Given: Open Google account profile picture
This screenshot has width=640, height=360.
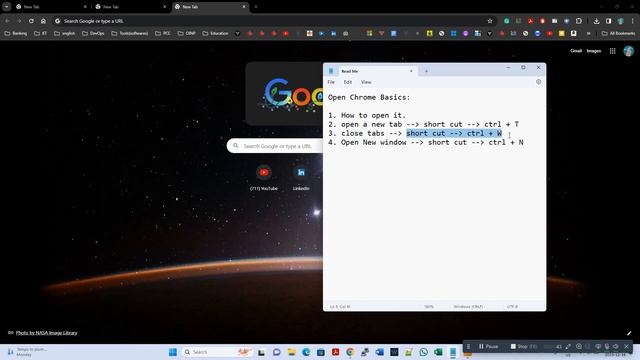Looking at the screenshot, I should [628, 51].
